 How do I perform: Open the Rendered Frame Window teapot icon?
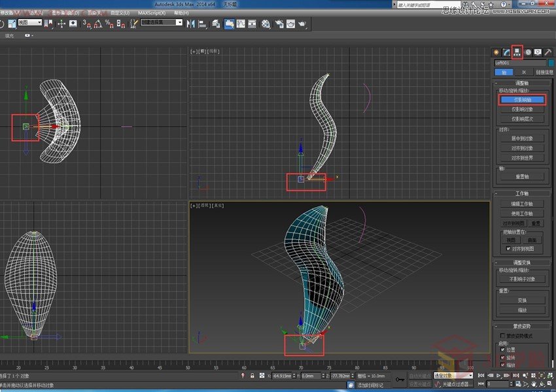click(x=291, y=24)
